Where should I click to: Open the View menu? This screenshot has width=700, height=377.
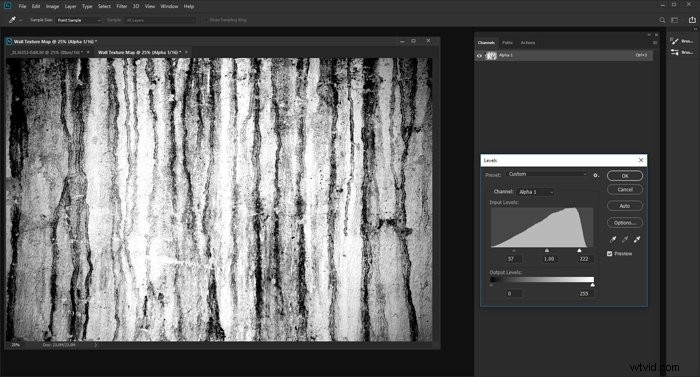[x=150, y=6]
